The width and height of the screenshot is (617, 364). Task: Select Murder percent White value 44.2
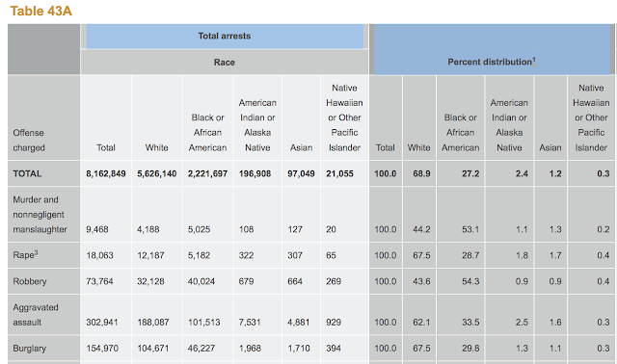[421, 229]
